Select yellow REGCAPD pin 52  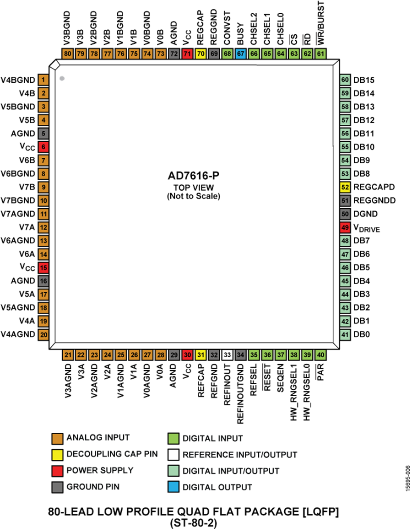click(345, 187)
